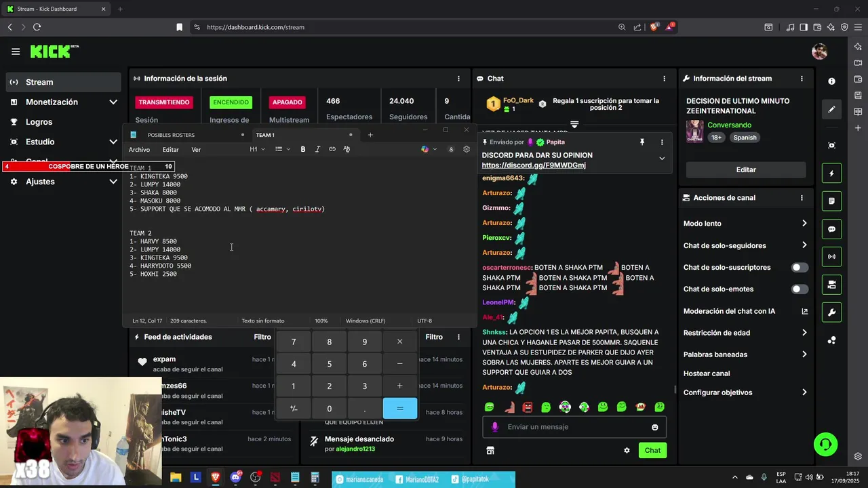Open Notepad account icon

point(451,149)
